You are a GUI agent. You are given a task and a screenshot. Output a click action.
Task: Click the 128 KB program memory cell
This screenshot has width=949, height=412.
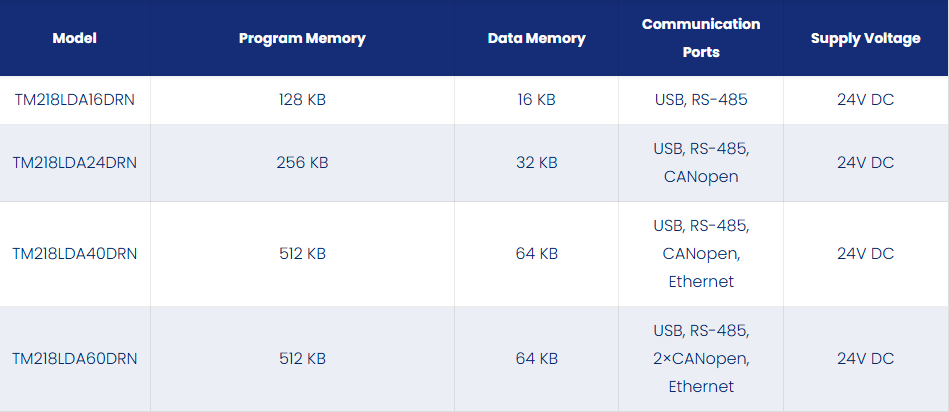pyautogui.click(x=302, y=100)
